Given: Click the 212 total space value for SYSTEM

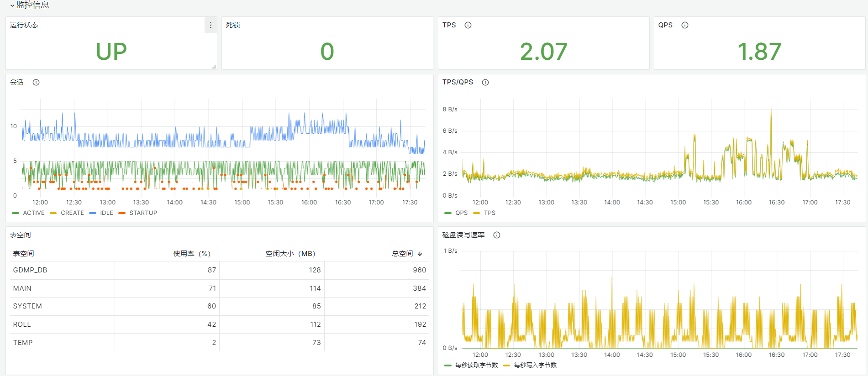Looking at the screenshot, I should (x=420, y=306).
